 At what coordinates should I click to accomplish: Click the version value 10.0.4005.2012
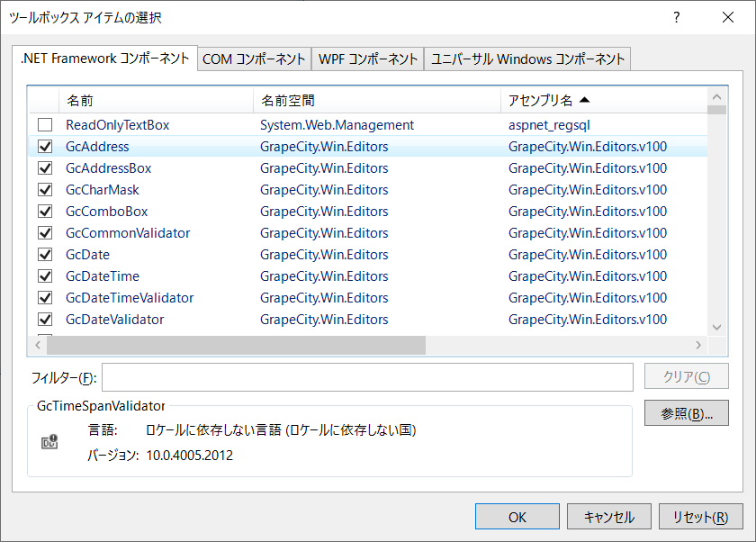190,456
